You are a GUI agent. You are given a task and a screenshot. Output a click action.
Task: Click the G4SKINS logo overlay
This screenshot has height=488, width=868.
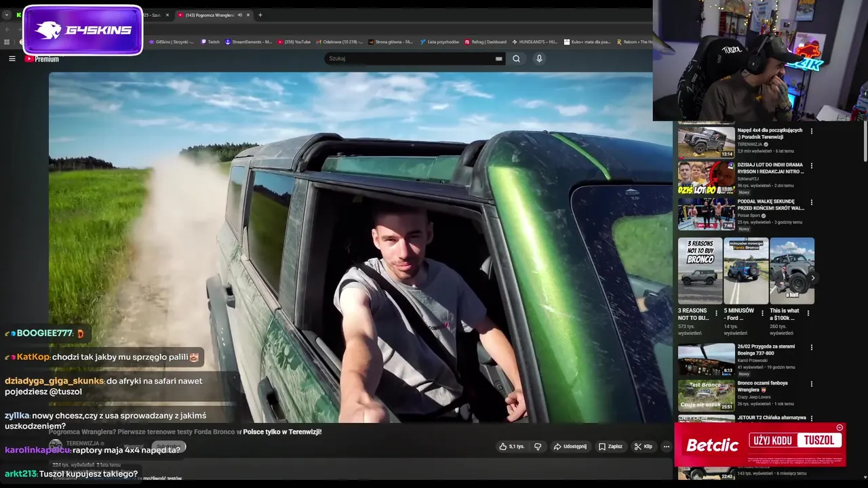tap(83, 30)
